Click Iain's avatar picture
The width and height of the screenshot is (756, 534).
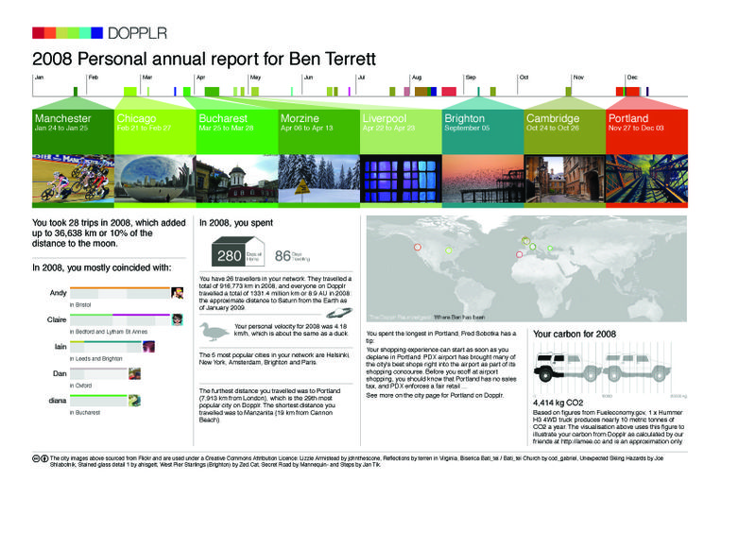(x=149, y=348)
